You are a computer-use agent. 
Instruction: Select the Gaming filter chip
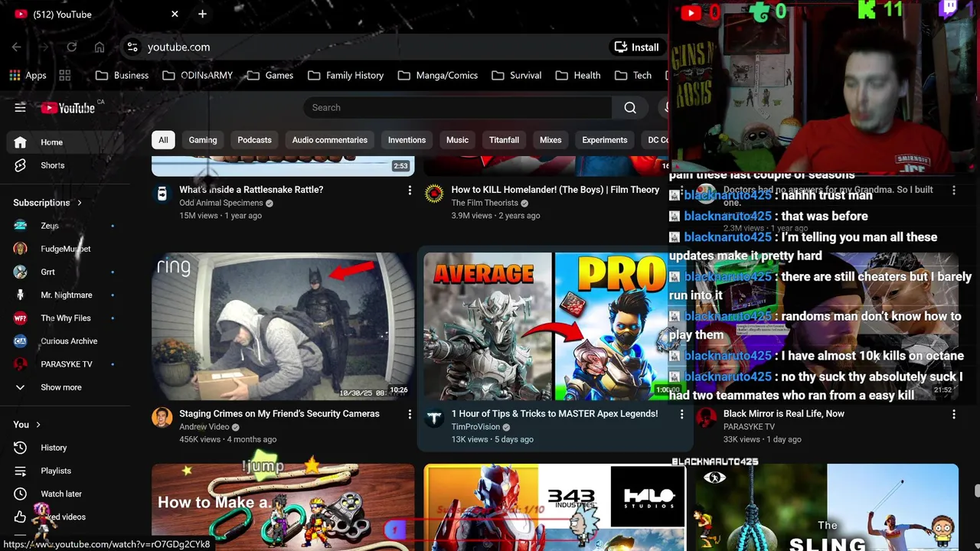click(203, 140)
